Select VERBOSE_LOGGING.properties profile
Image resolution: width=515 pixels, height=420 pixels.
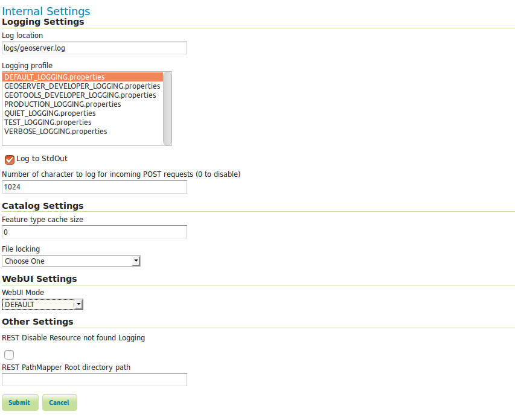click(83, 132)
